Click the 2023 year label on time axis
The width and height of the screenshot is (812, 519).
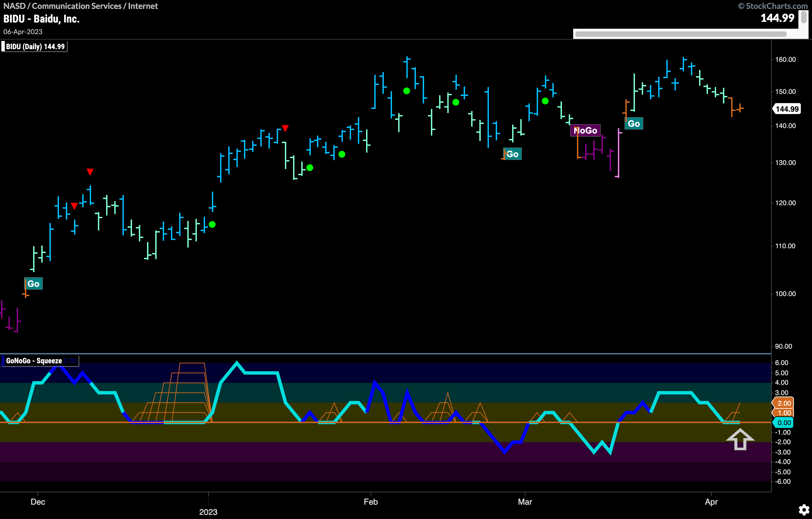208,512
